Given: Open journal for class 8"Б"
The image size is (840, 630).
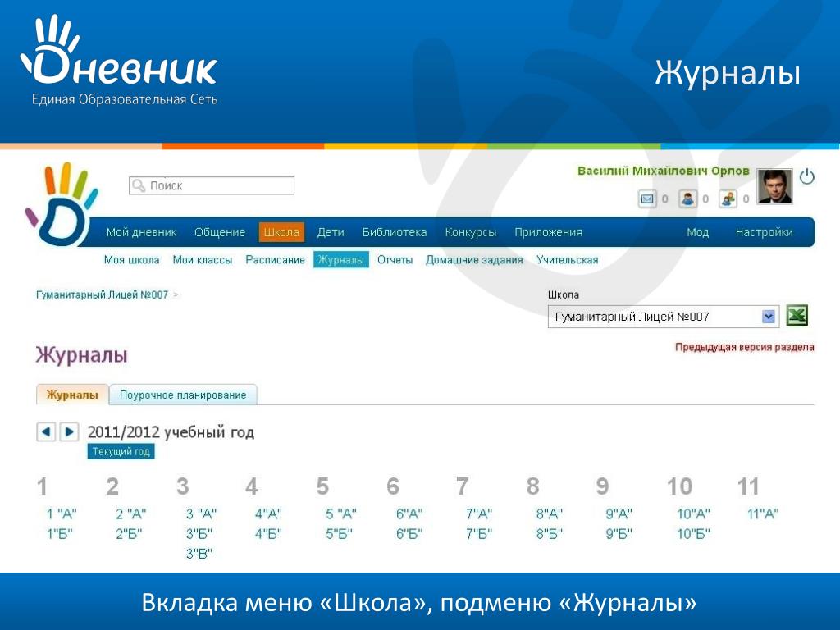Looking at the screenshot, I should click(x=550, y=533).
